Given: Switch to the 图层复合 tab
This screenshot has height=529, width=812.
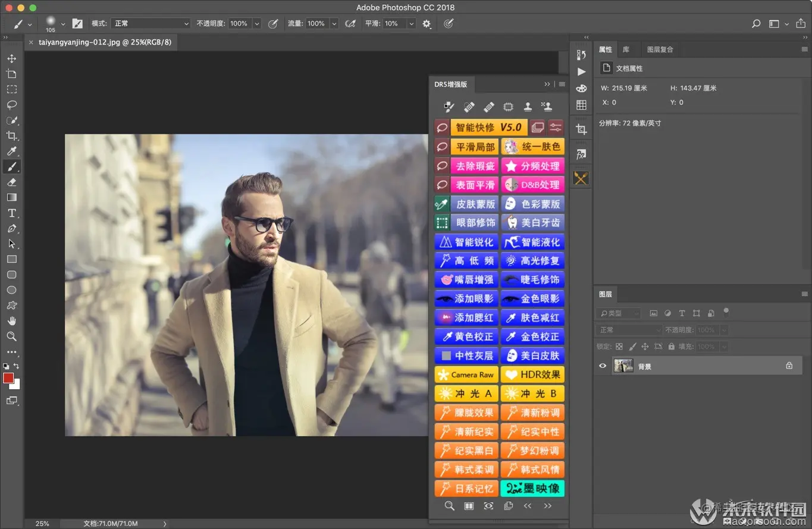Looking at the screenshot, I should point(660,49).
